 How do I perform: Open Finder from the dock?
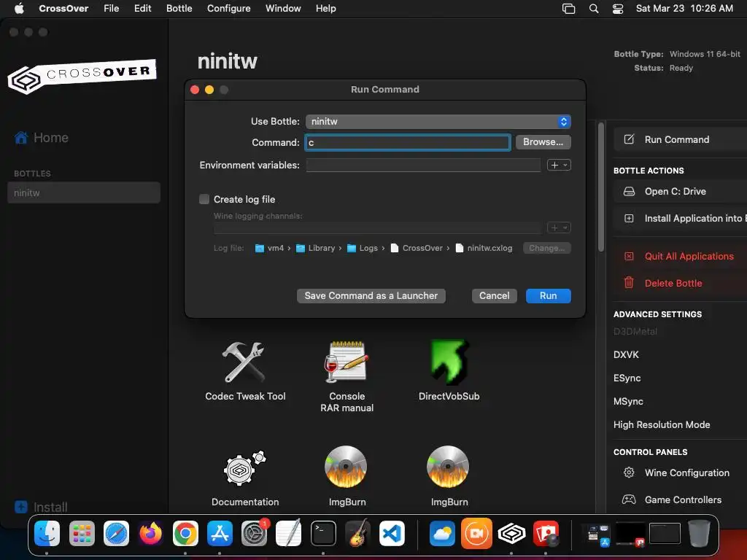click(47, 533)
